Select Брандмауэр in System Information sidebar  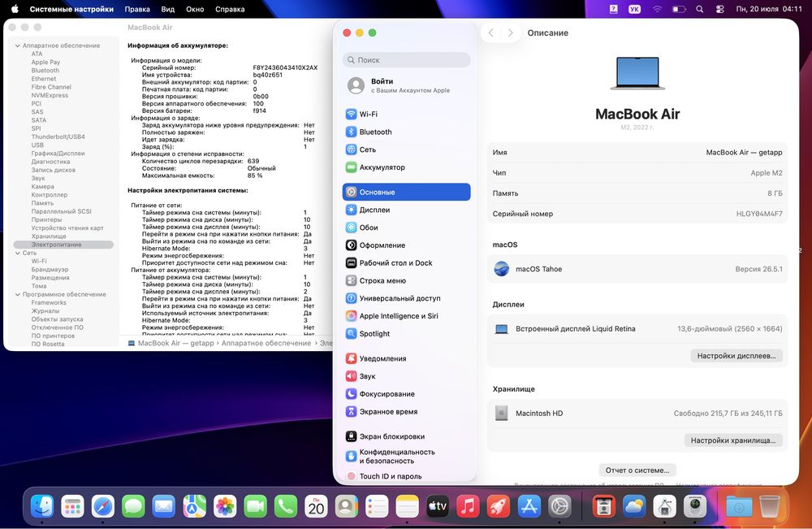(50, 270)
